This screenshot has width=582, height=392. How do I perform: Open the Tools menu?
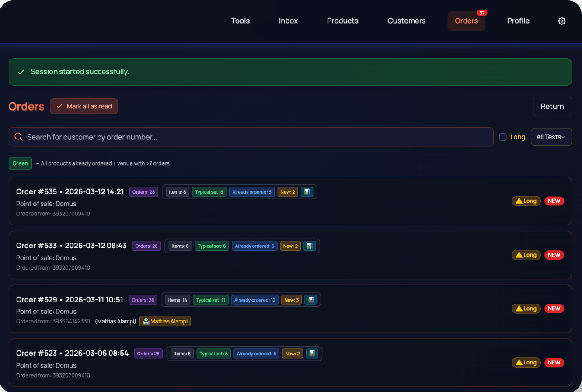coord(240,21)
